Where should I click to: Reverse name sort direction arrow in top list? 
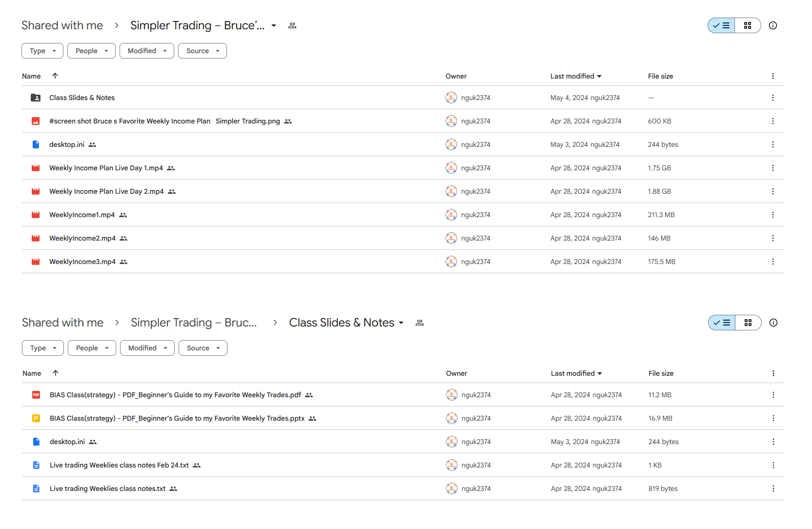(55, 76)
